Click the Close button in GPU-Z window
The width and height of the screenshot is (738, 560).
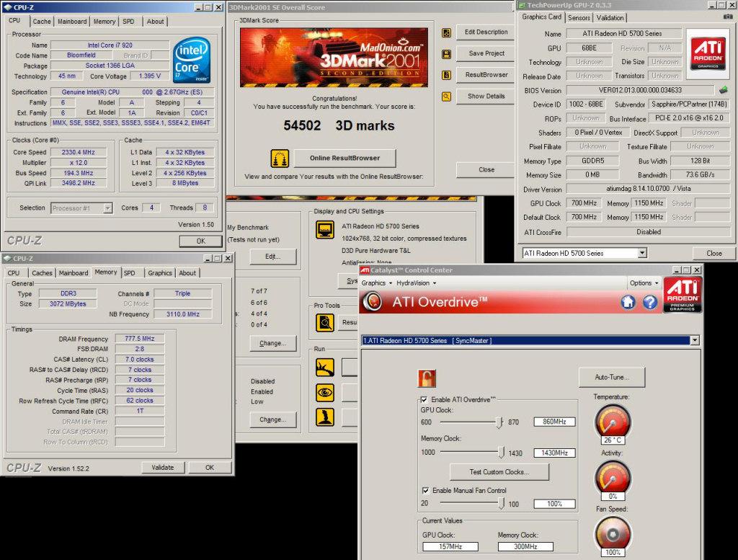[x=714, y=253]
